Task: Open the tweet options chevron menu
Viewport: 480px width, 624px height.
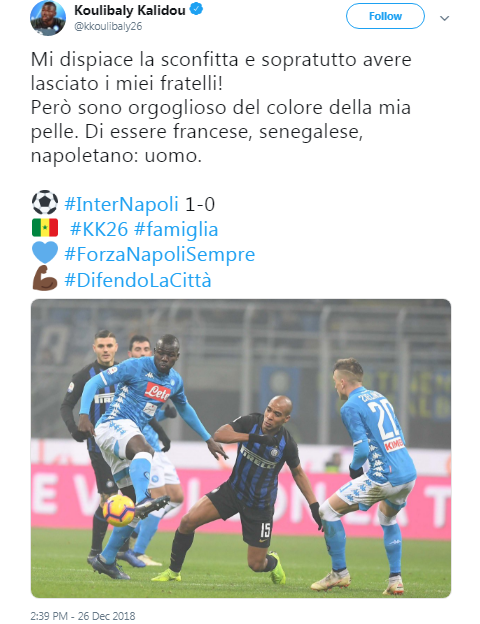Action: click(x=444, y=18)
